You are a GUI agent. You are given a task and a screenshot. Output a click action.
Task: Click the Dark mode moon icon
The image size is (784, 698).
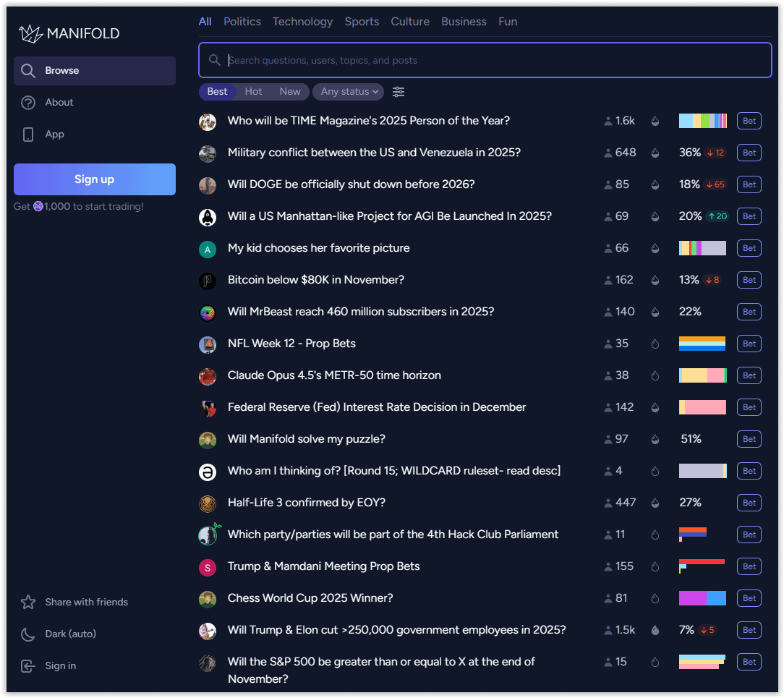(x=28, y=634)
